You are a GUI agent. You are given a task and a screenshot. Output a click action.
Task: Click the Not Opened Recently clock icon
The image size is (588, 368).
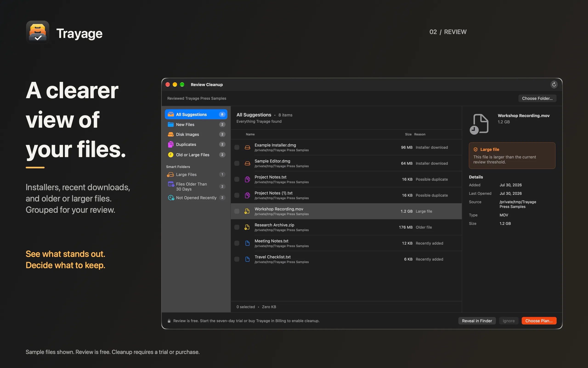pyautogui.click(x=171, y=198)
